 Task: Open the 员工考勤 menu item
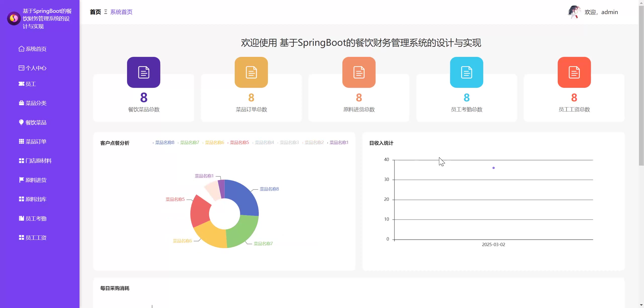[x=36, y=219]
